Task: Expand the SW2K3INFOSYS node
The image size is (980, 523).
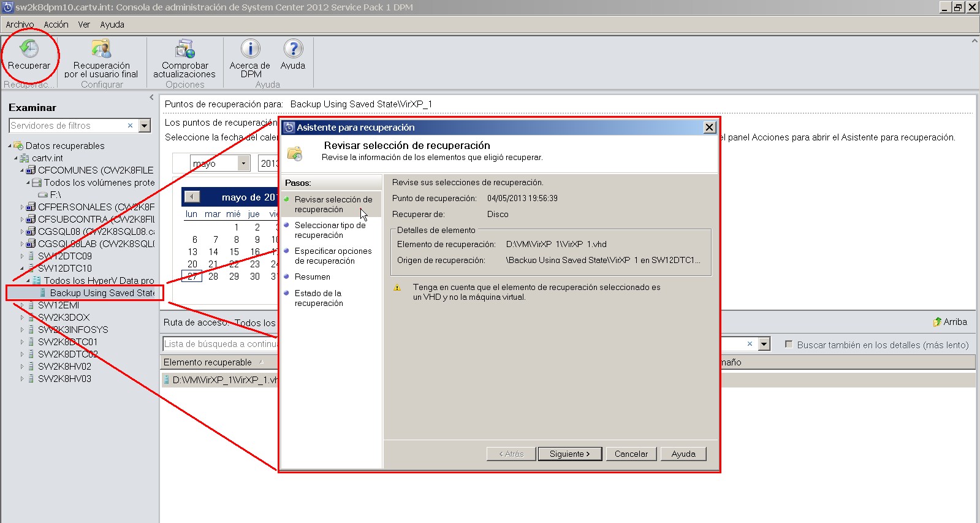Action: [22, 330]
